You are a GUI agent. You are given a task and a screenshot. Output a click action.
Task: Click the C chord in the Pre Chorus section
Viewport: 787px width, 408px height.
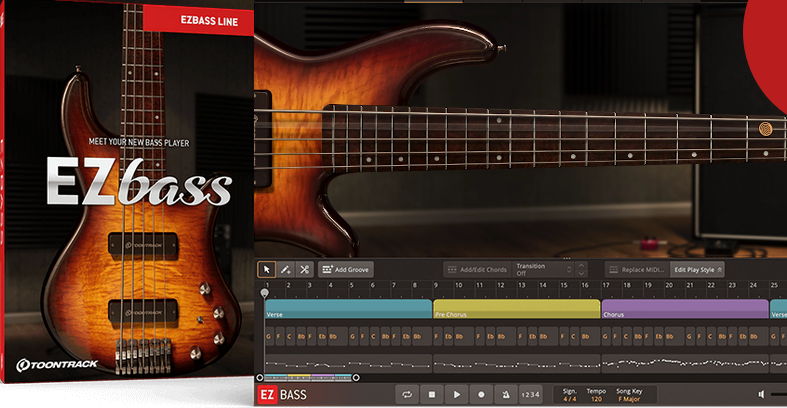point(574,337)
